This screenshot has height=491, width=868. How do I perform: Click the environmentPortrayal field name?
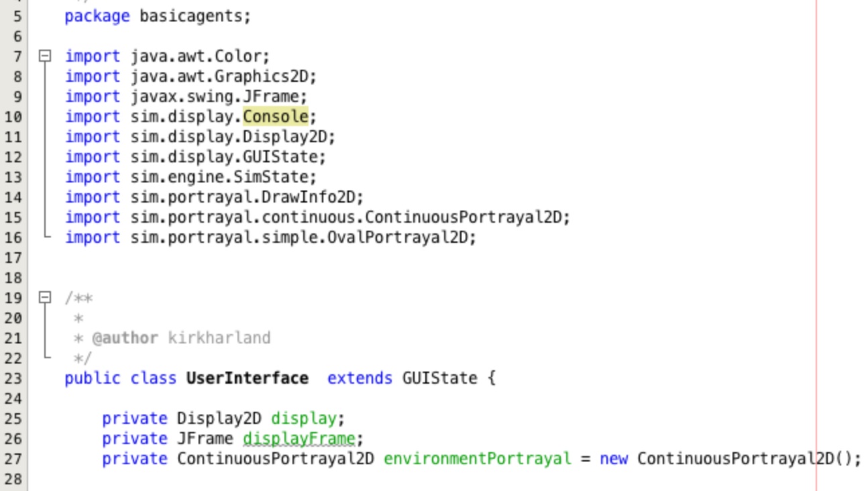[478, 459]
